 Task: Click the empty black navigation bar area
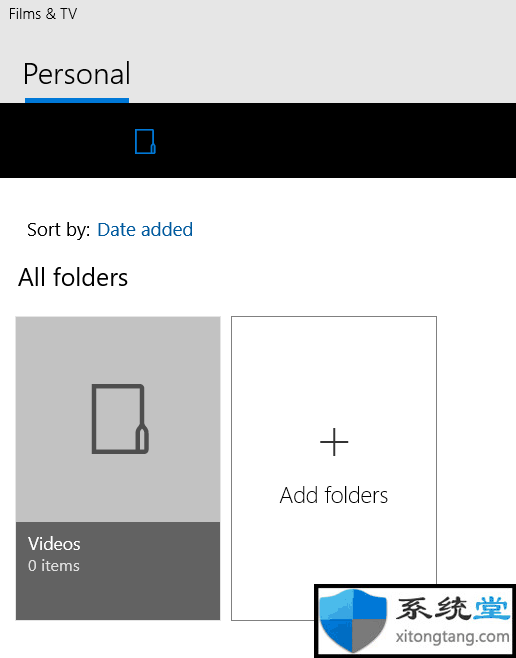336,140
